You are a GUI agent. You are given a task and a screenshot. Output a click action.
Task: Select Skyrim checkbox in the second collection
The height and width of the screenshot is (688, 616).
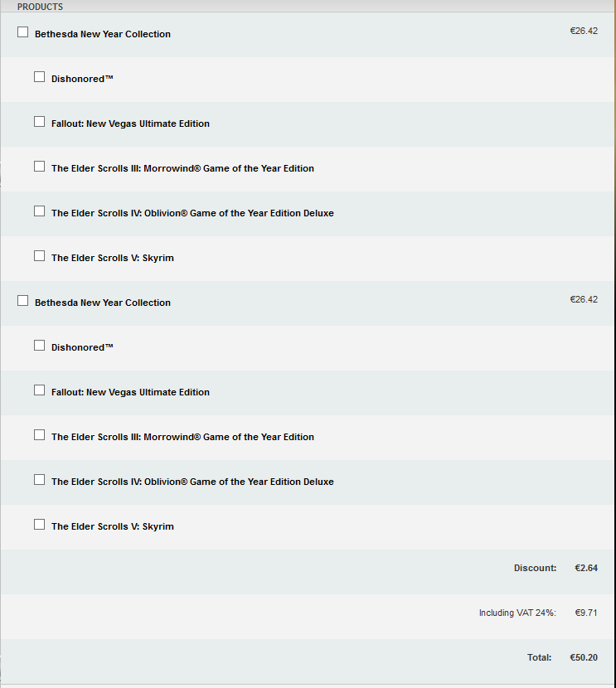tap(40, 525)
